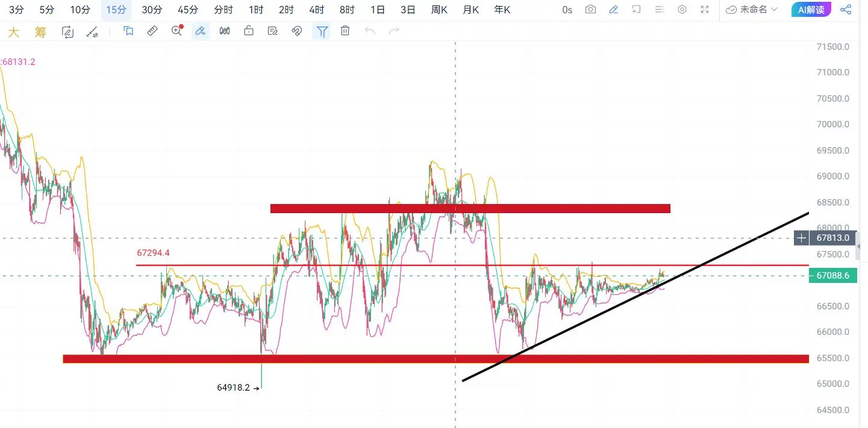Switch to the 4时 timeframe
The height and width of the screenshot is (428, 868).
click(x=316, y=10)
